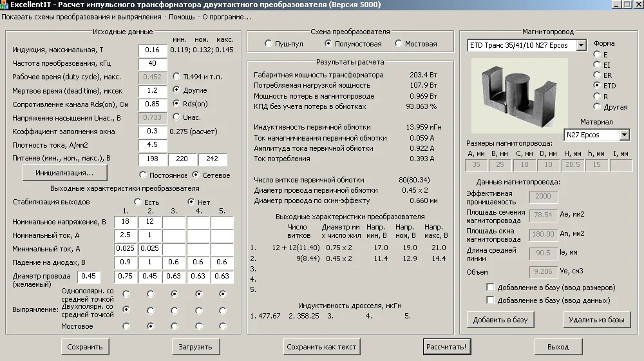The image size is (644, 361).
Task: Click the ExcellentIT app icon in title bar
Action: [5, 5]
